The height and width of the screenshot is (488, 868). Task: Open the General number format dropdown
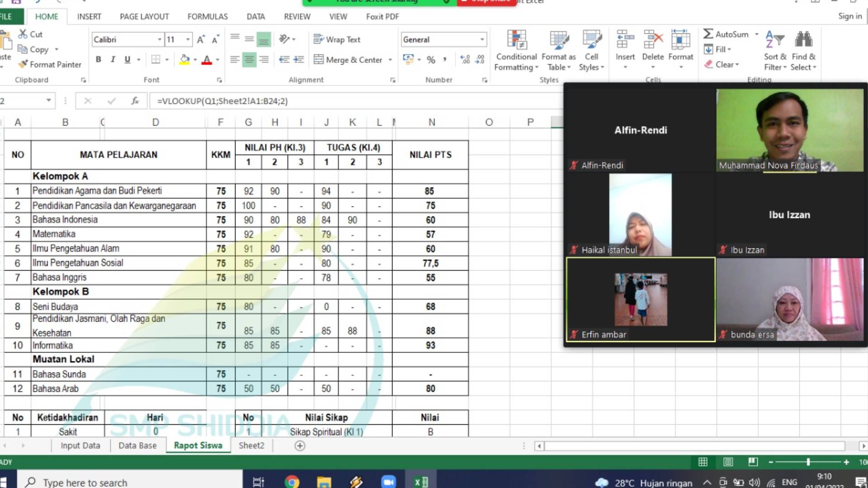482,39
